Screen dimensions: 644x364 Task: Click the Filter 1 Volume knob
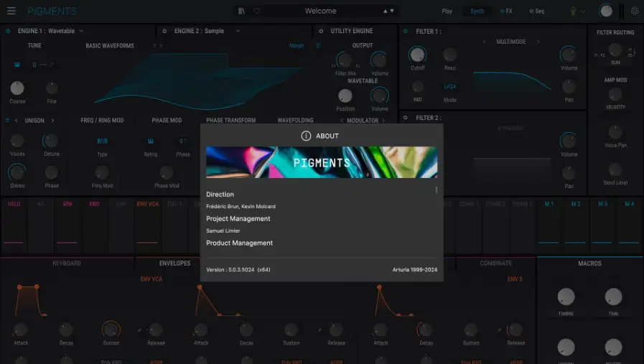[x=569, y=55]
